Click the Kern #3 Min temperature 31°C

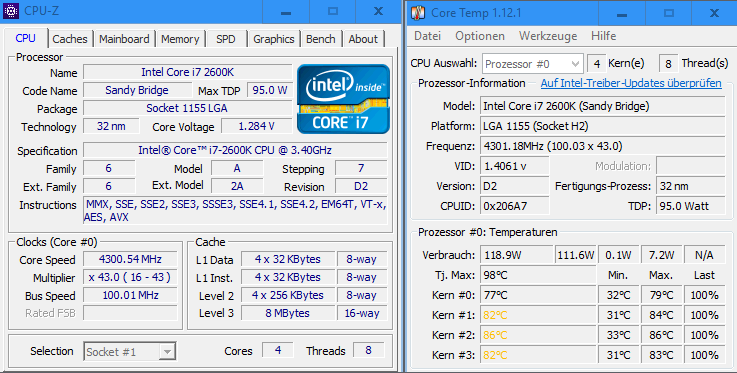[619, 355]
